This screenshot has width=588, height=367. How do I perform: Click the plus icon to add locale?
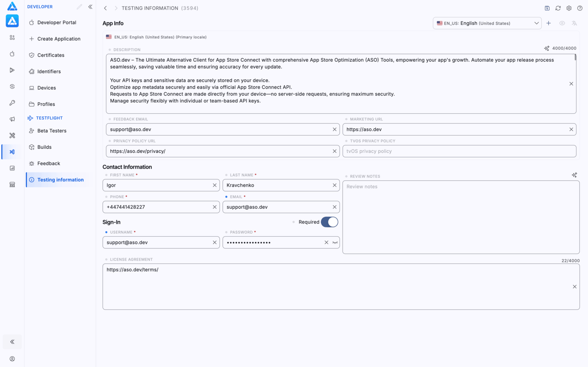(x=549, y=23)
